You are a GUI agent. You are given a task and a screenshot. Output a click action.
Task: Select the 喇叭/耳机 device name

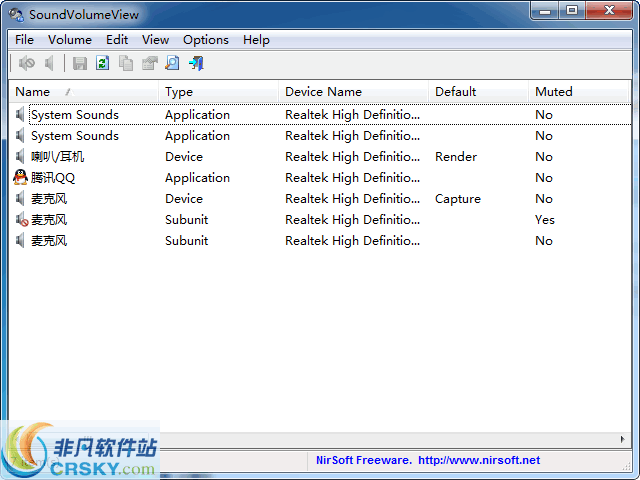pos(58,157)
